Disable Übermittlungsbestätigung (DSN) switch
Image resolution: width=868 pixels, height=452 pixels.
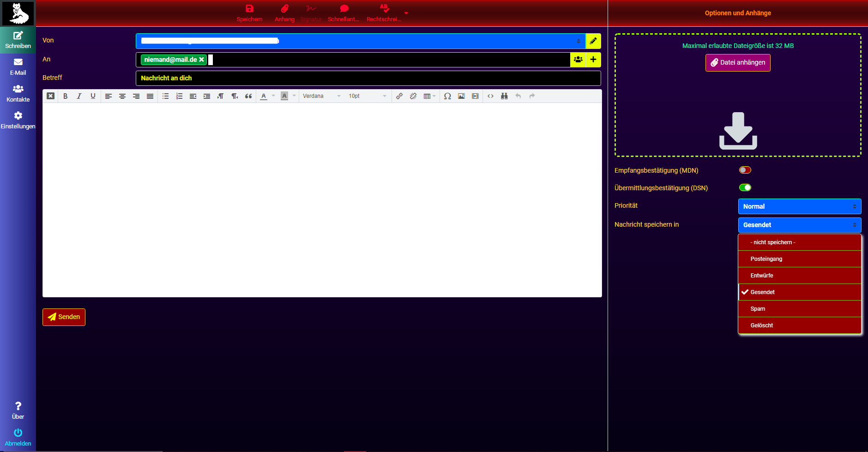point(745,187)
